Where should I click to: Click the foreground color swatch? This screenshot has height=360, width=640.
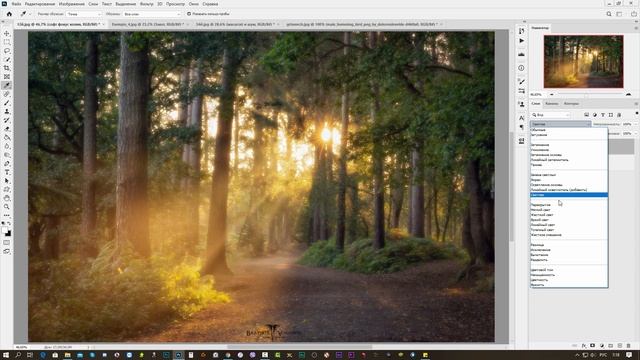[x=5, y=231]
